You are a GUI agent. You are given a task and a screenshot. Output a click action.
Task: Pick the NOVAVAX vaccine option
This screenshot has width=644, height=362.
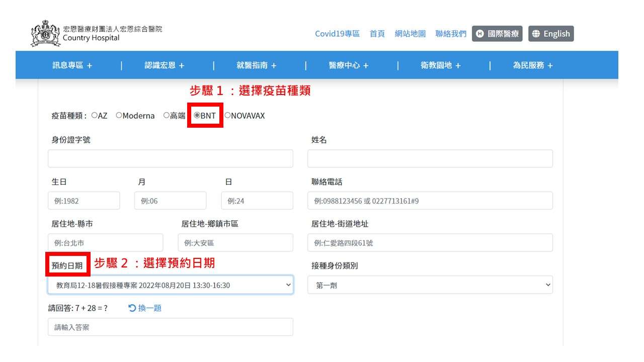(x=227, y=116)
